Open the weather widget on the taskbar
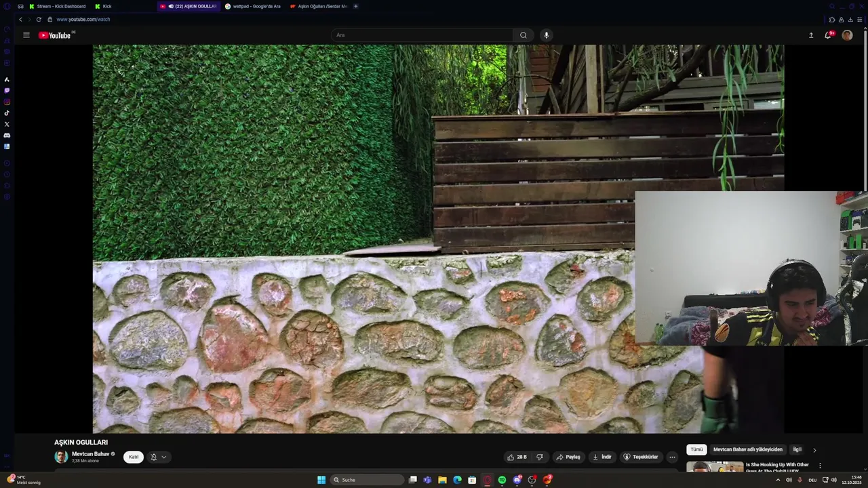 [x=24, y=480]
